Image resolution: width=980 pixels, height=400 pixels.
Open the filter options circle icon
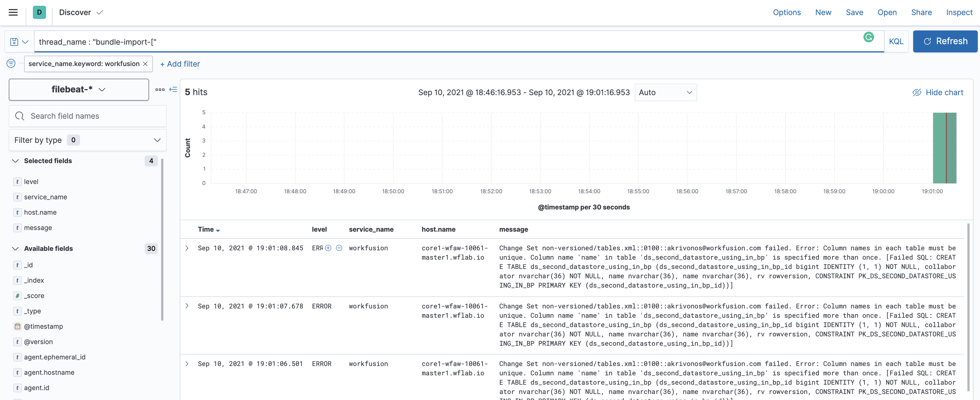coord(11,64)
